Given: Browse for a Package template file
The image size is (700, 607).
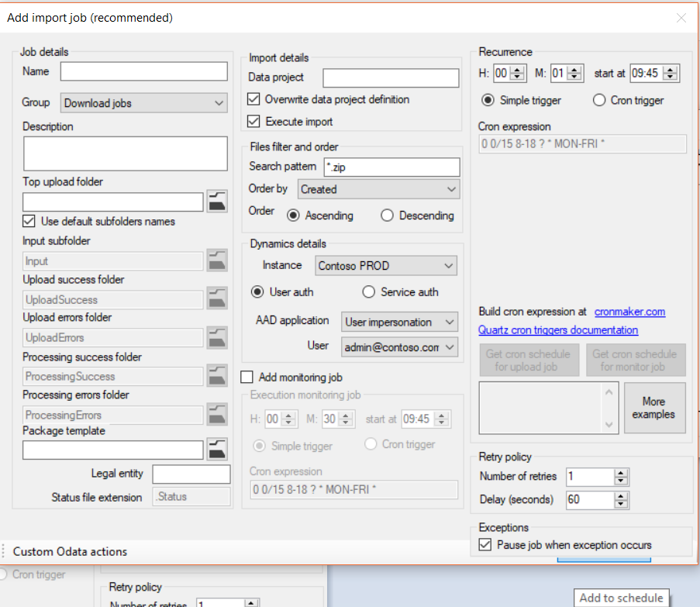Looking at the screenshot, I should (217, 450).
